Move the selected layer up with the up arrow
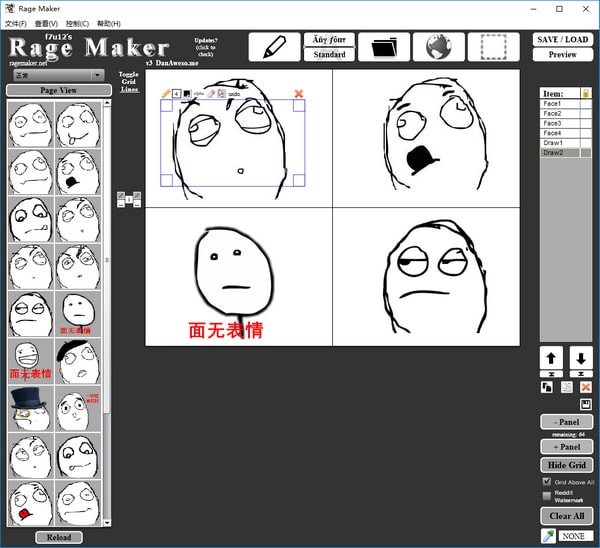This screenshot has width=600, height=548. click(x=549, y=358)
